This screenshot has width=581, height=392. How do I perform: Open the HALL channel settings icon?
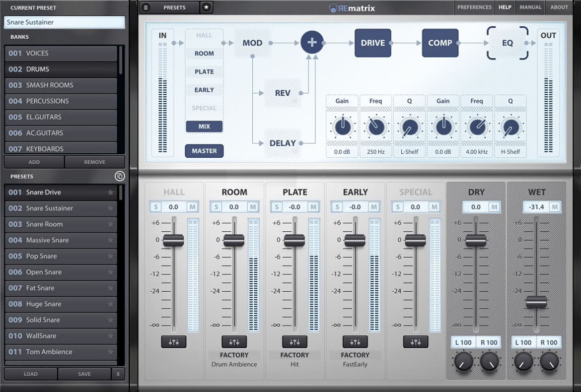pos(174,342)
